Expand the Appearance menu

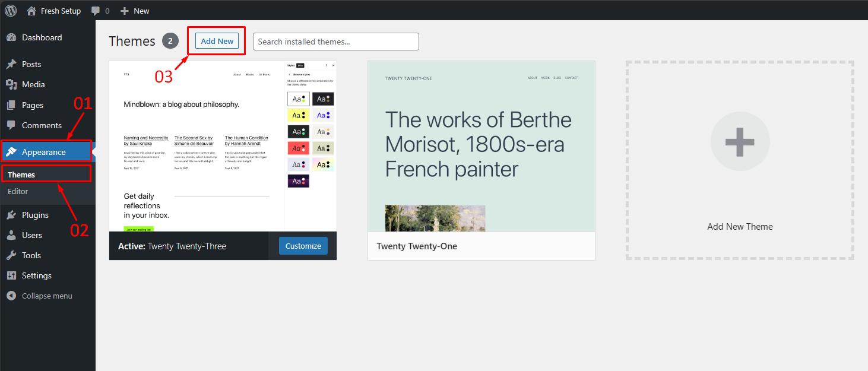tap(43, 152)
